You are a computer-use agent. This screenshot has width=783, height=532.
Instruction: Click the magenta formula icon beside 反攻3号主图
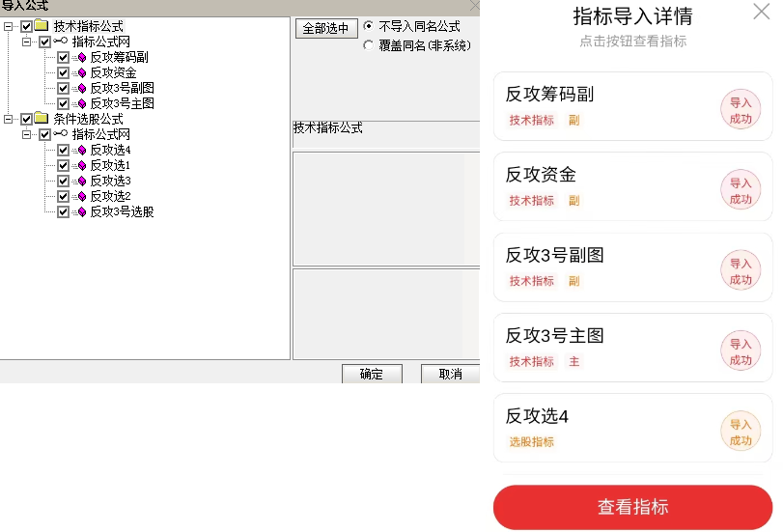click(82, 104)
